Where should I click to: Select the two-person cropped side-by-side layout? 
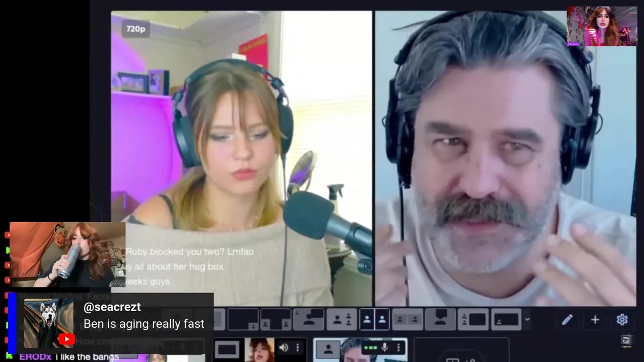coord(408,319)
